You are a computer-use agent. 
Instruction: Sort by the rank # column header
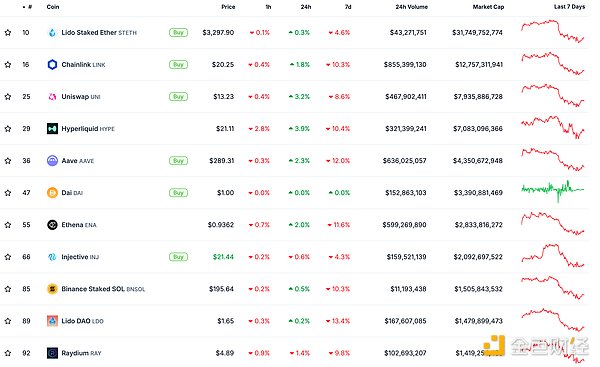pos(28,7)
